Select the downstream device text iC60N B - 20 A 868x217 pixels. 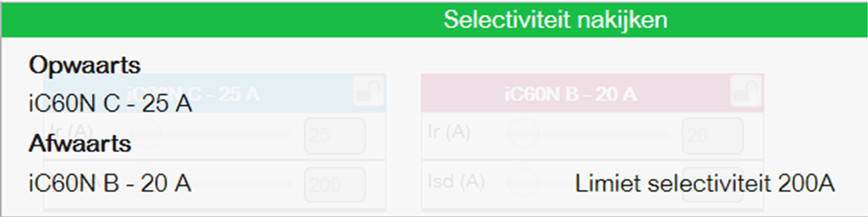(x=110, y=183)
